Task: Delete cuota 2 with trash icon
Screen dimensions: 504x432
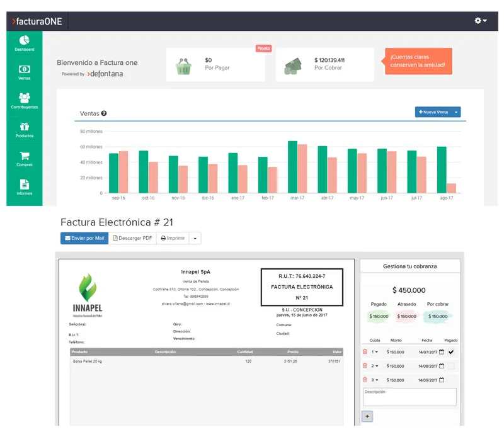Action: click(x=365, y=365)
